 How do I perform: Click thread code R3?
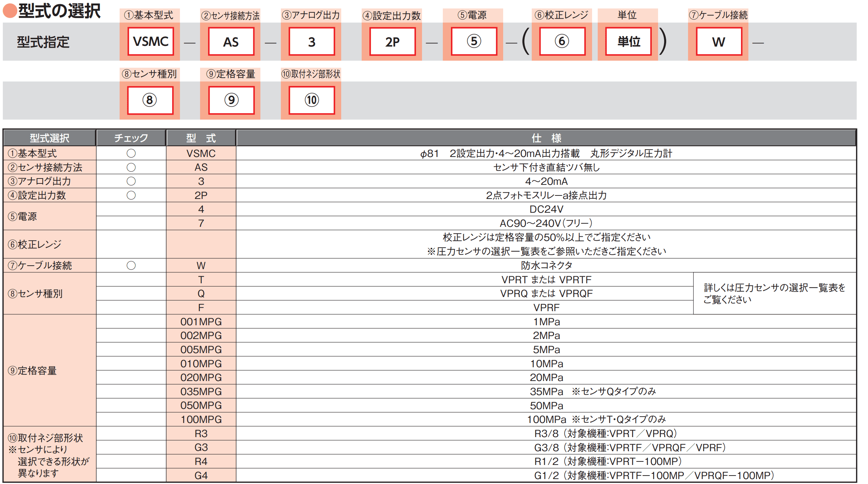(x=201, y=433)
